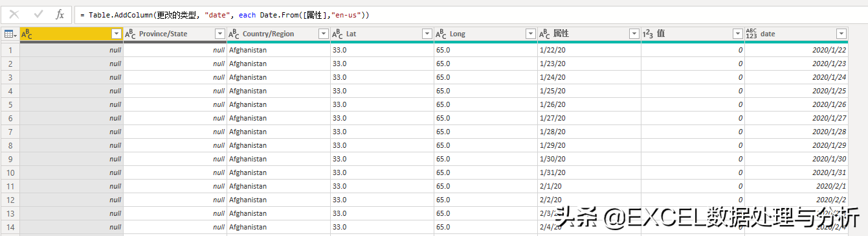Select row number 5
Image resolution: width=868 pixels, height=236 pixels.
tap(10, 104)
